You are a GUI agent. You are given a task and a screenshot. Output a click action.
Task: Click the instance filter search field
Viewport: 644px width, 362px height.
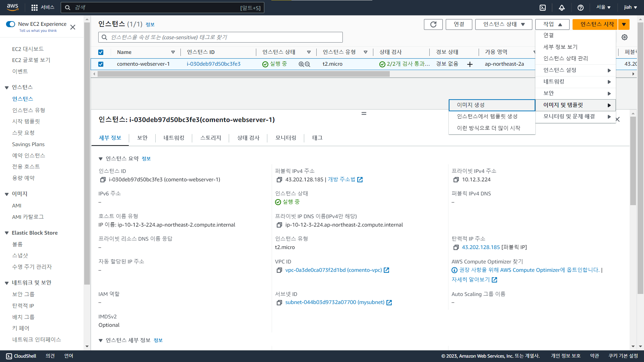pos(220,37)
